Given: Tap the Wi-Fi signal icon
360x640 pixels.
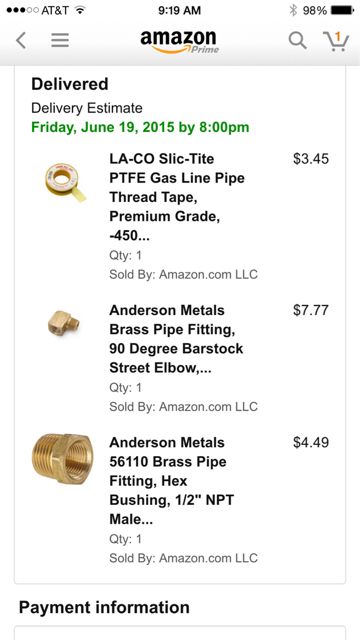Looking at the screenshot, I should point(80,10).
